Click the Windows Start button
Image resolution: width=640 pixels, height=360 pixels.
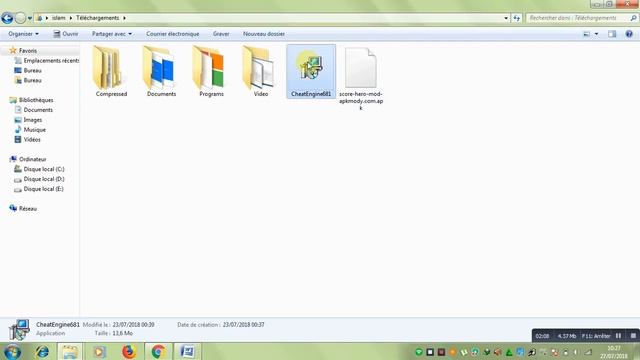tap(12, 351)
